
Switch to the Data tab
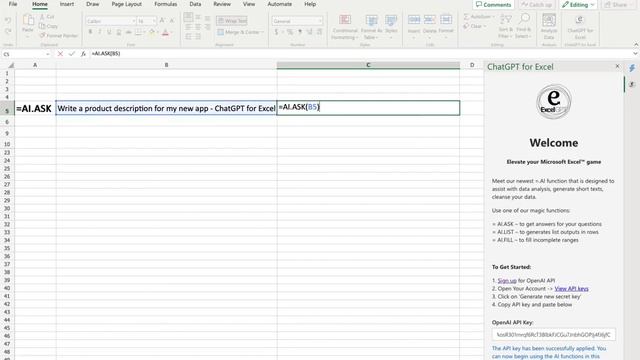click(x=195, y=4)
